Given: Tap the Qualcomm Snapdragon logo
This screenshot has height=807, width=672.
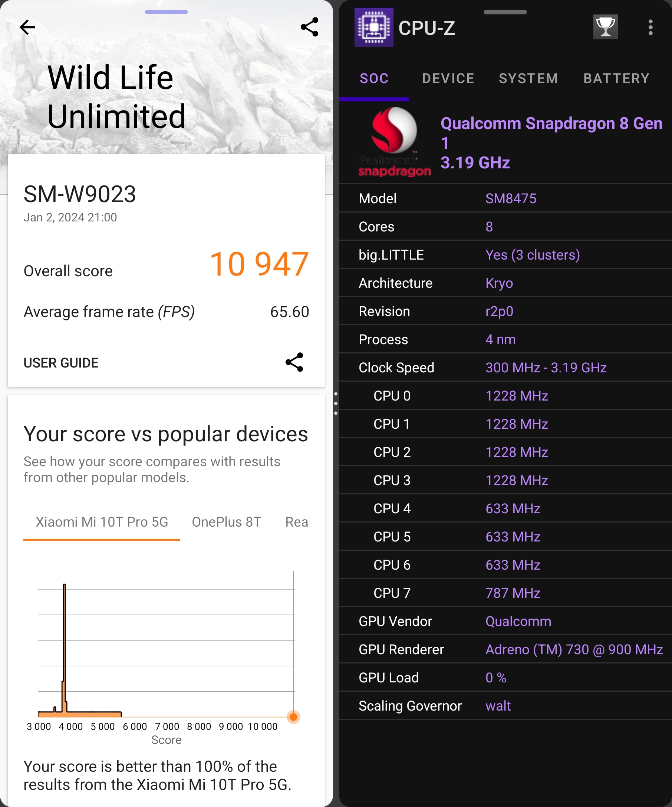Looking at the screenshot, I should pyautogui.click(x=394, y=142).
